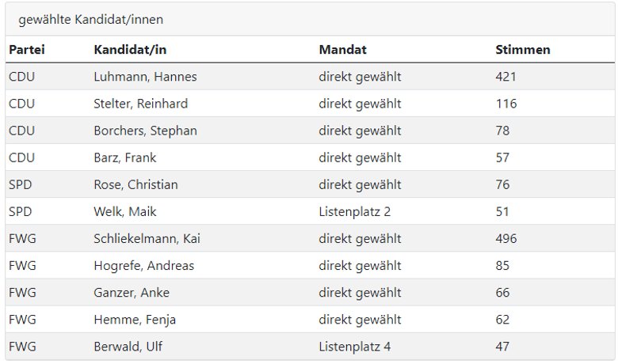Click the Mandat column header

point(342,50)
